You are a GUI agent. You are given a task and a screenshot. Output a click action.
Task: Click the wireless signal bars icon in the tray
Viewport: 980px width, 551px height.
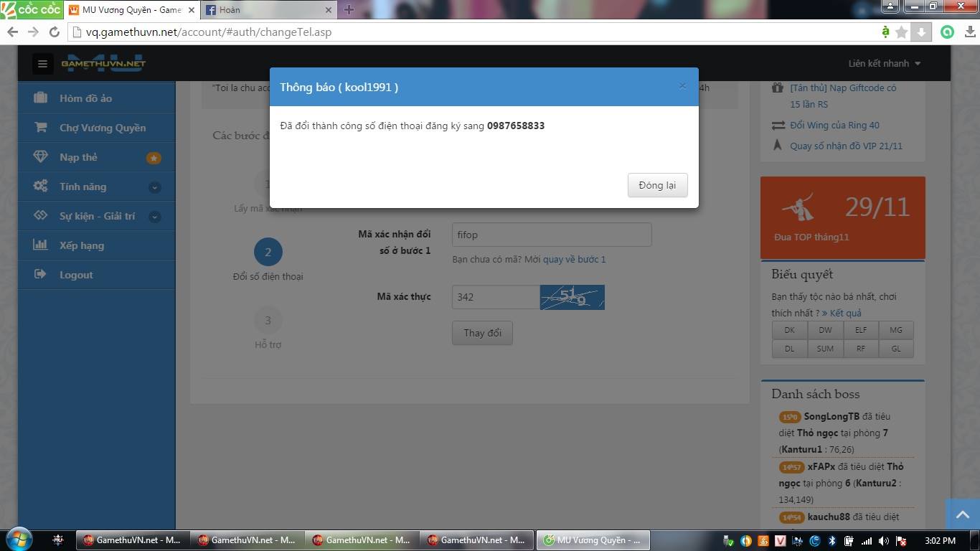pos(866,540)
